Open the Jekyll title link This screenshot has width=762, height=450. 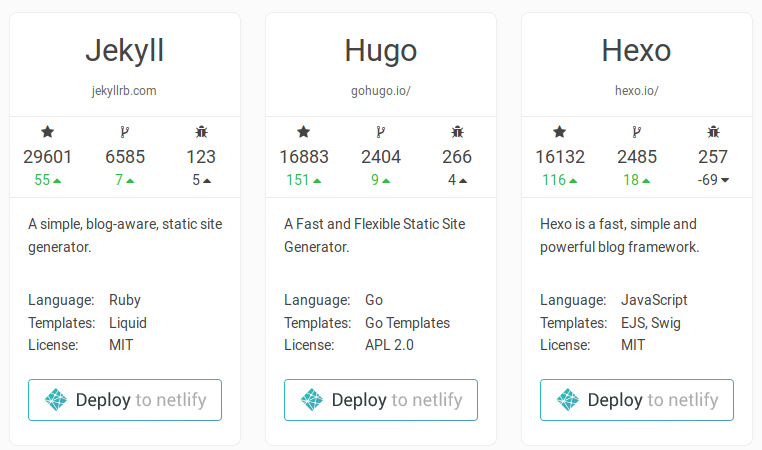pos(125,51)
